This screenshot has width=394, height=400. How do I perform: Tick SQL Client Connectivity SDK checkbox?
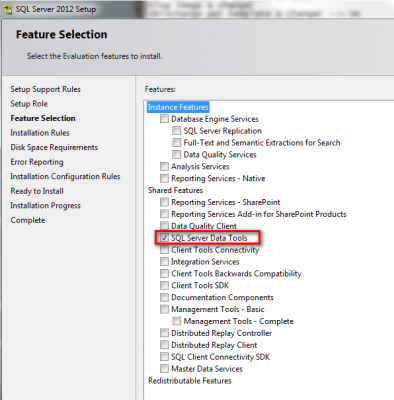164,357
